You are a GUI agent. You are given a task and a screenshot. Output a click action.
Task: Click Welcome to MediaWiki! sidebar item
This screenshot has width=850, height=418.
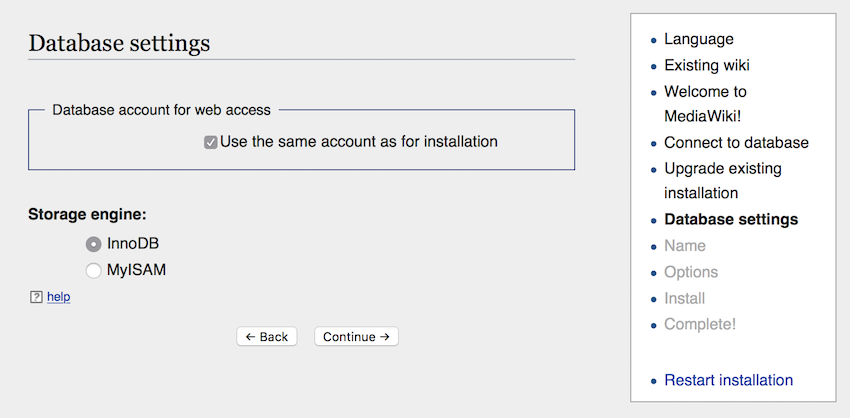coord(705,104)
